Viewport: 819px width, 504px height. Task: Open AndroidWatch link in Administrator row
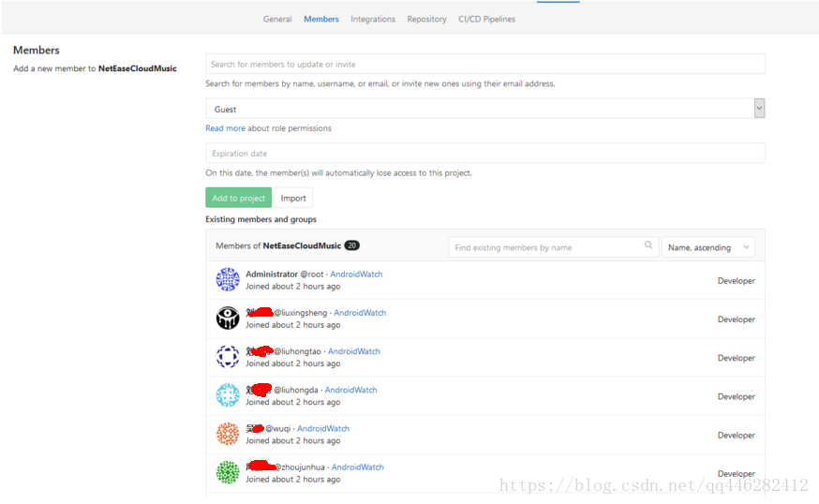coord(356,274)
